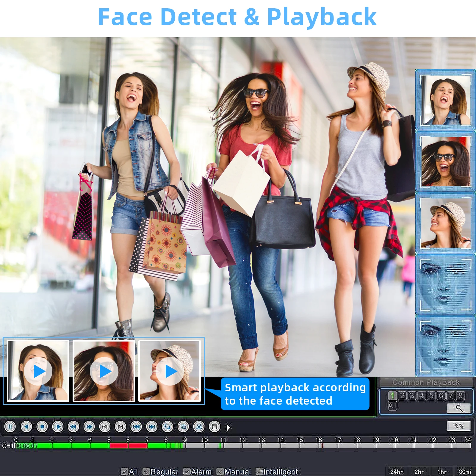Viewport: 476px width, 476px height.
Task: Seek the CH1 timeline to hour 3
Action: pyautogui.click(x=71, y=446)
